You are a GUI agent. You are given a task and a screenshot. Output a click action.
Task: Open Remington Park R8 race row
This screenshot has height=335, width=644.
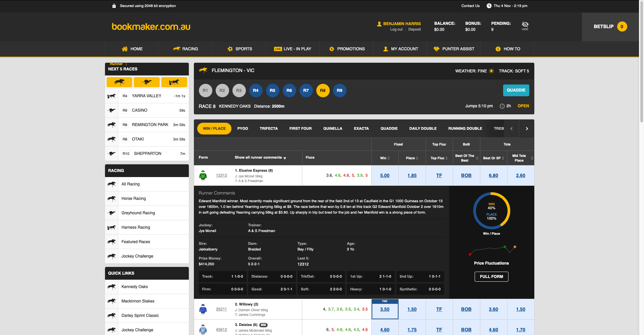[x=147, y=125]
